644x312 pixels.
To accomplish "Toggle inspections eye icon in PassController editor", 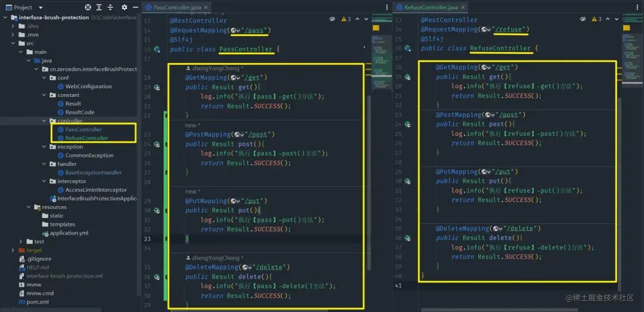I will (332, 19).
